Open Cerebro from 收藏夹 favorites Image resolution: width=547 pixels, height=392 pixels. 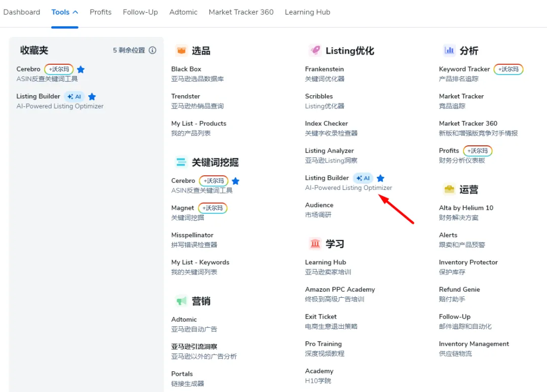pos(28,69)
